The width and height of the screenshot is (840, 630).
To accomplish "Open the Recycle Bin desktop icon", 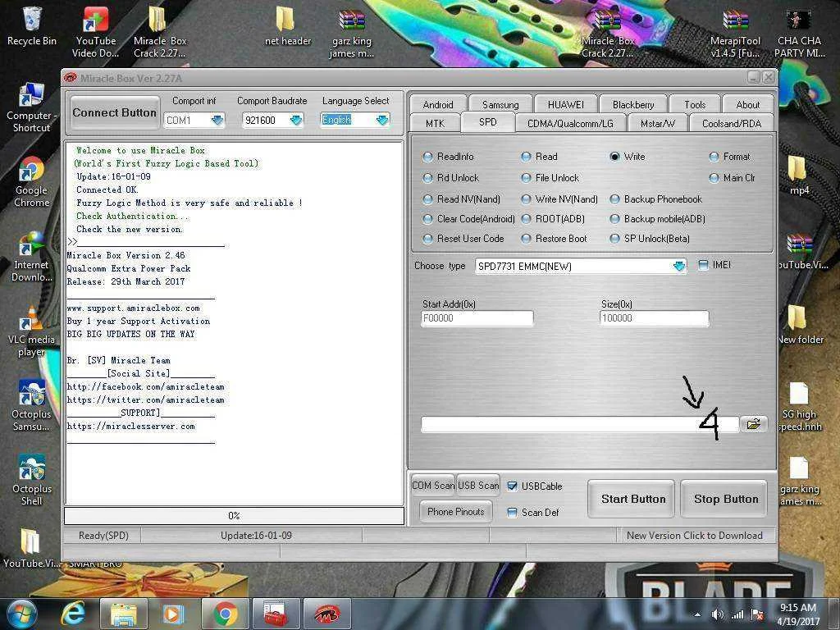I will [32, 27].
